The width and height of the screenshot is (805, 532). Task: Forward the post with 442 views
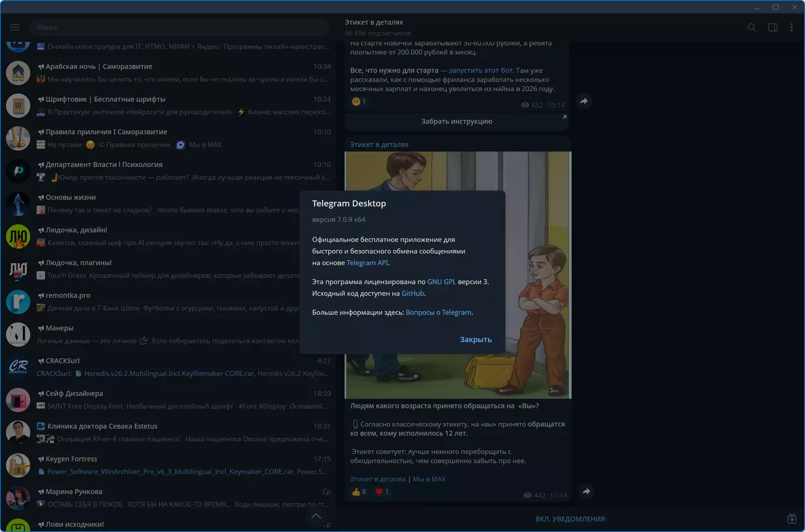click(x=586, y=491)
